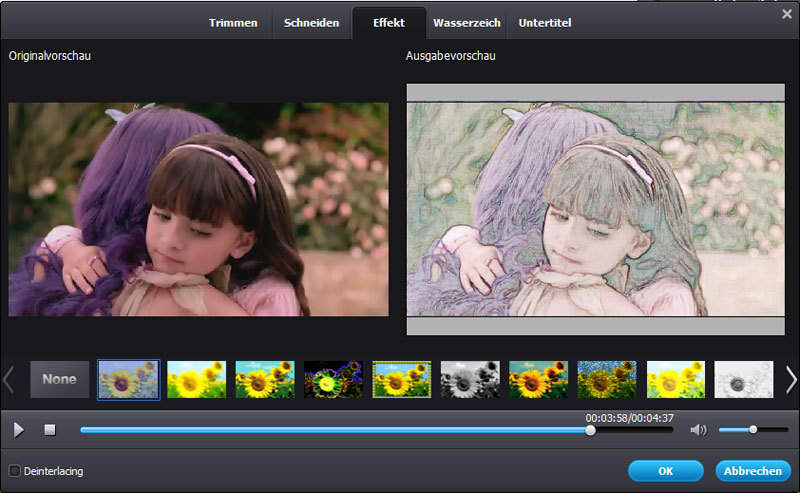Select the yellow-framed sunflower effect thumbnail

click(x=402, y=380)
